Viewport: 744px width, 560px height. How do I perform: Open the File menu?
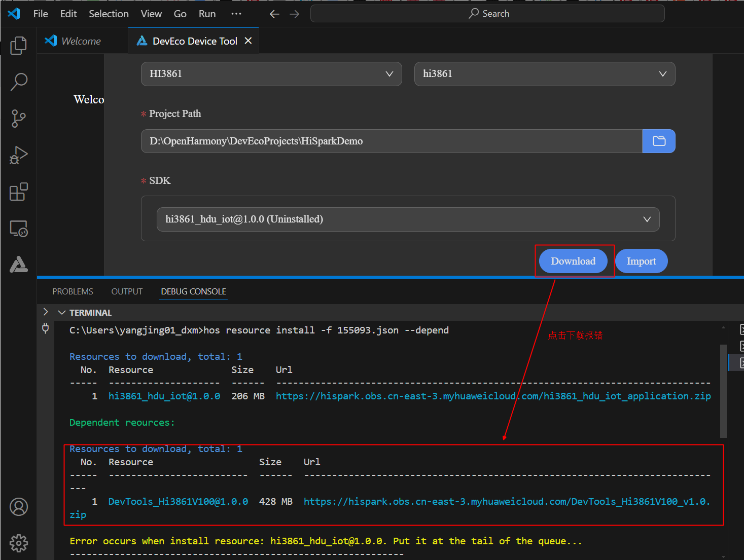[x=41, y=14]
